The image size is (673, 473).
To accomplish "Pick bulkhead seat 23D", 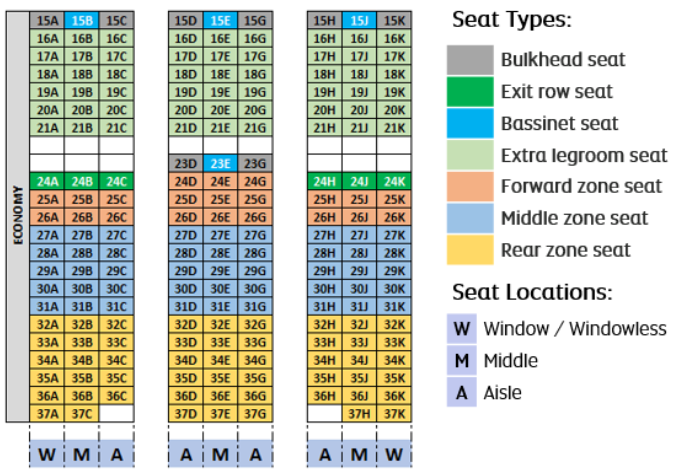I will 185,164.
